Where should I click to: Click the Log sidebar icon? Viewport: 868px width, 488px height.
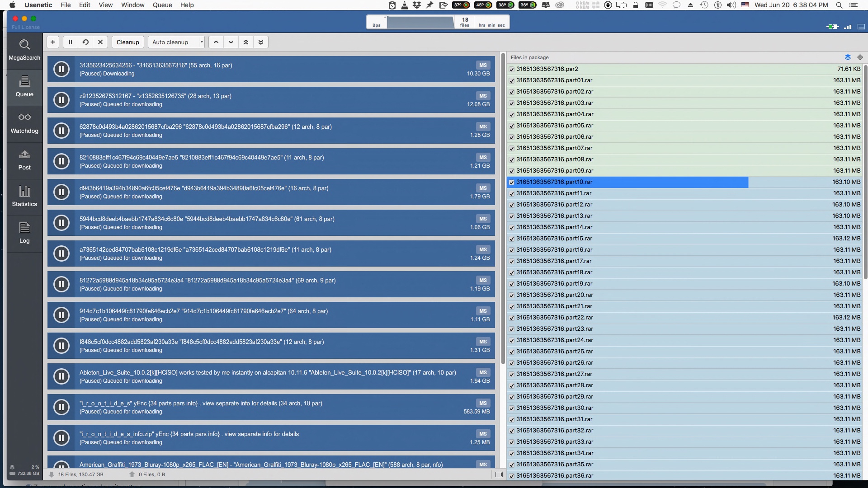click(x=24, y=232)
